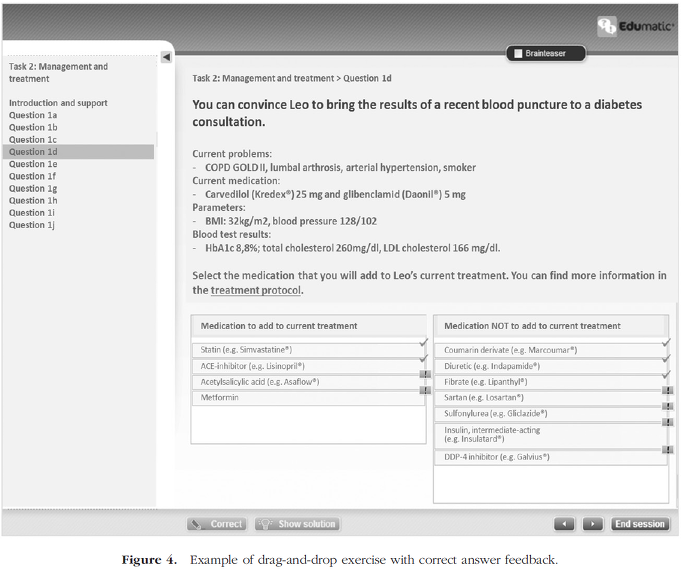This screenshot has width=683, height=572.
Task: Click the checkmark beside Diuretic
Action: [666, 359]
